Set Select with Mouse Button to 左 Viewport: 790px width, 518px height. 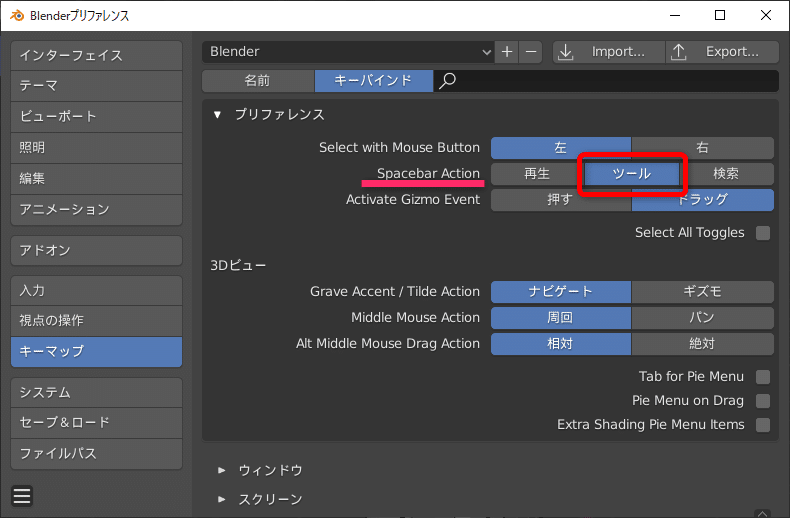(561, 148)
